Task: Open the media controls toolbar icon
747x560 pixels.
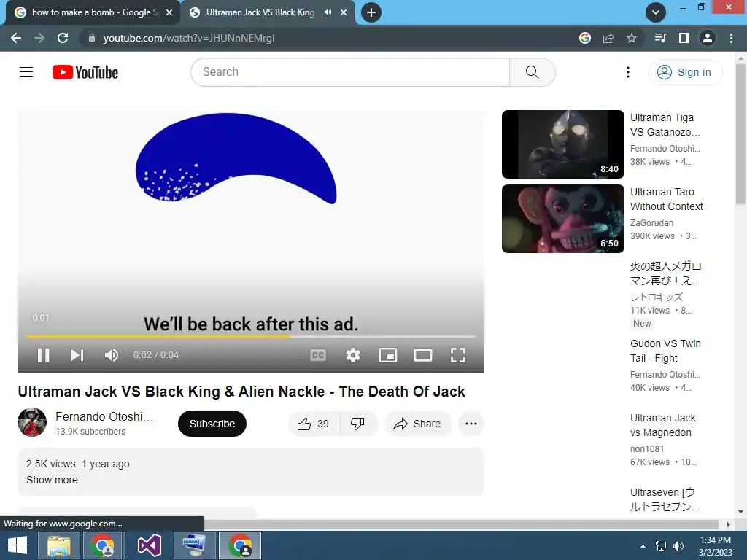Action: [660, 38]
